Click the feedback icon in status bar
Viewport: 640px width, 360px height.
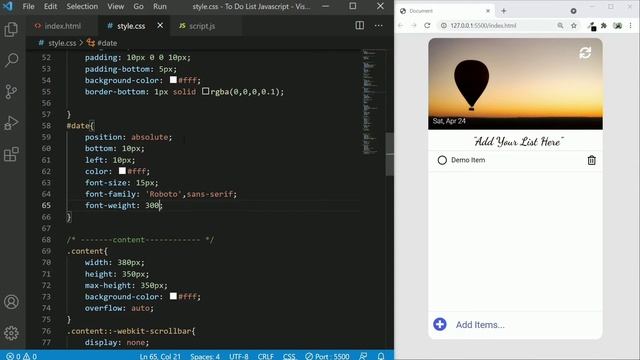pyautogui.click(x=363, y=356)
